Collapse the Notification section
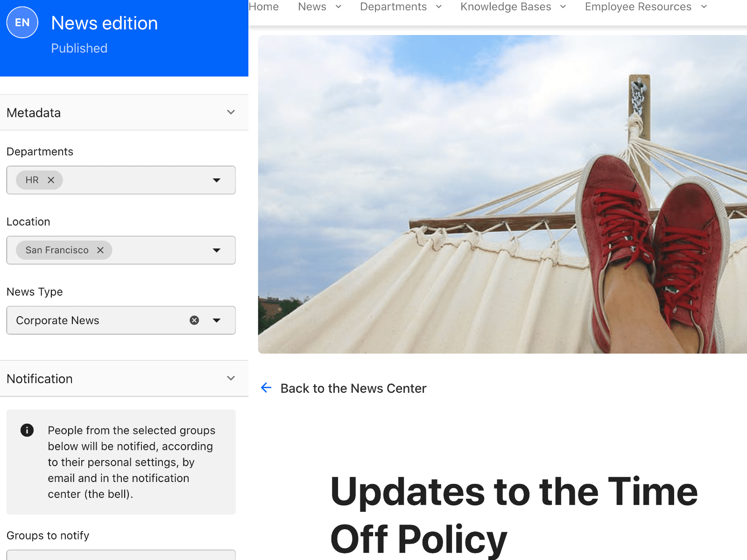The height and width of the screenshot is (560, 747). (x=230, y=378)
